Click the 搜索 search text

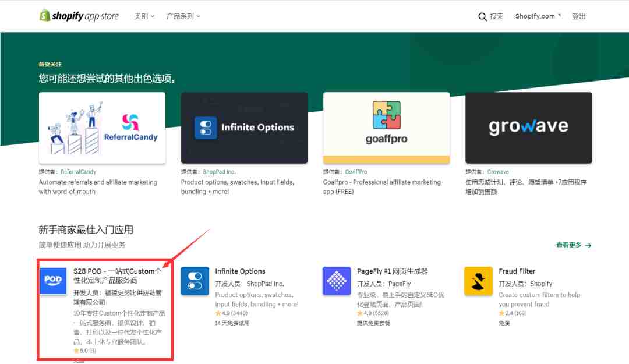point(497,16)
